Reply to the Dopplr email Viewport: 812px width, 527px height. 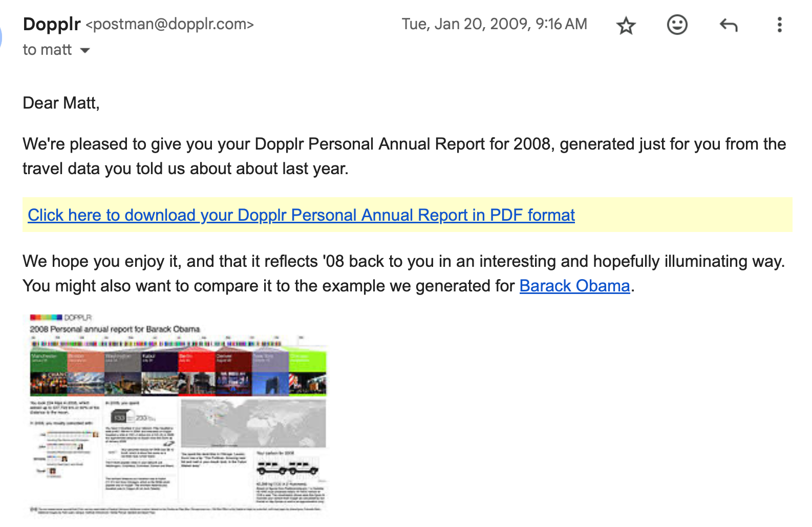728,25
